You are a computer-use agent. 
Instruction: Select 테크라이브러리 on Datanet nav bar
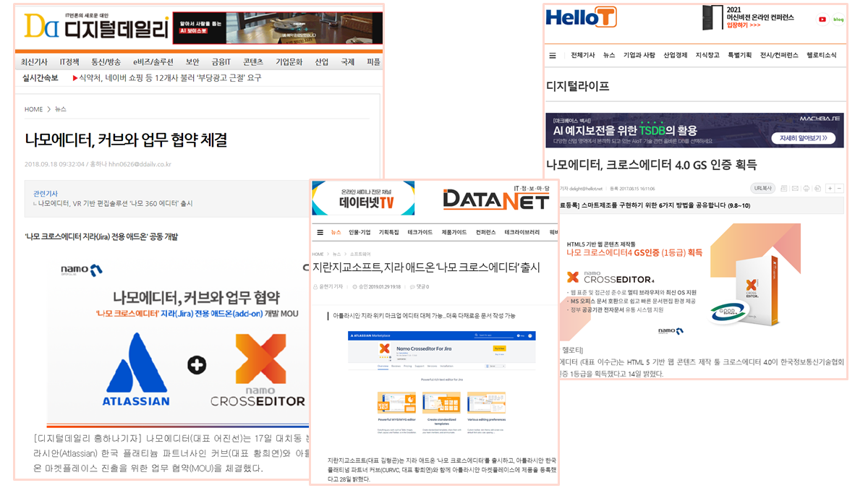pyautogui.click(x=522, y=232)
